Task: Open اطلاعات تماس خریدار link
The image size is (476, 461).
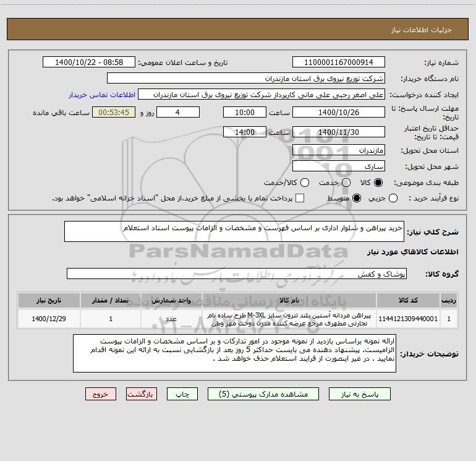Action: [102, 95]
